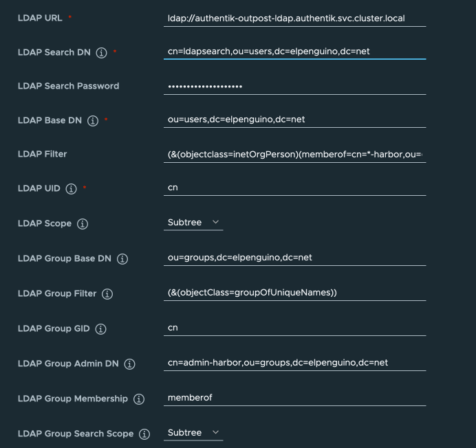Screen dimensions: 476x448
Task: Click info icon next to LDAP Base DN
Action: click(93, 121)
